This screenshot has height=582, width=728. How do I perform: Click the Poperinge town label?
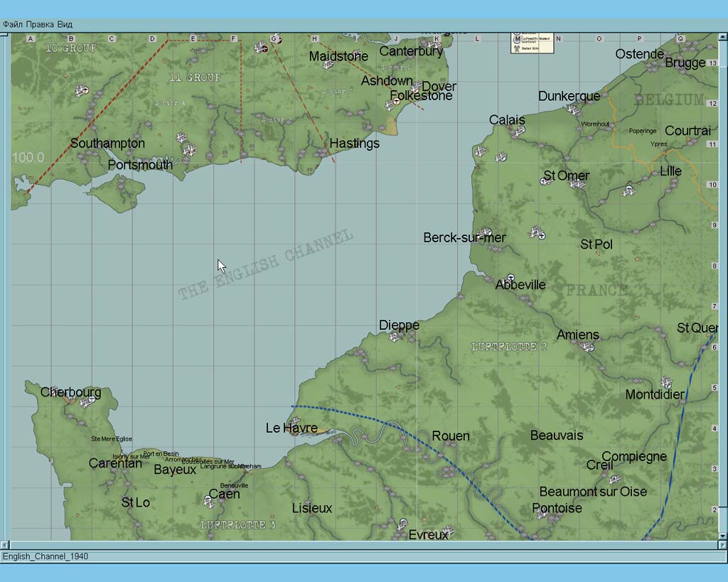point(643,131)
